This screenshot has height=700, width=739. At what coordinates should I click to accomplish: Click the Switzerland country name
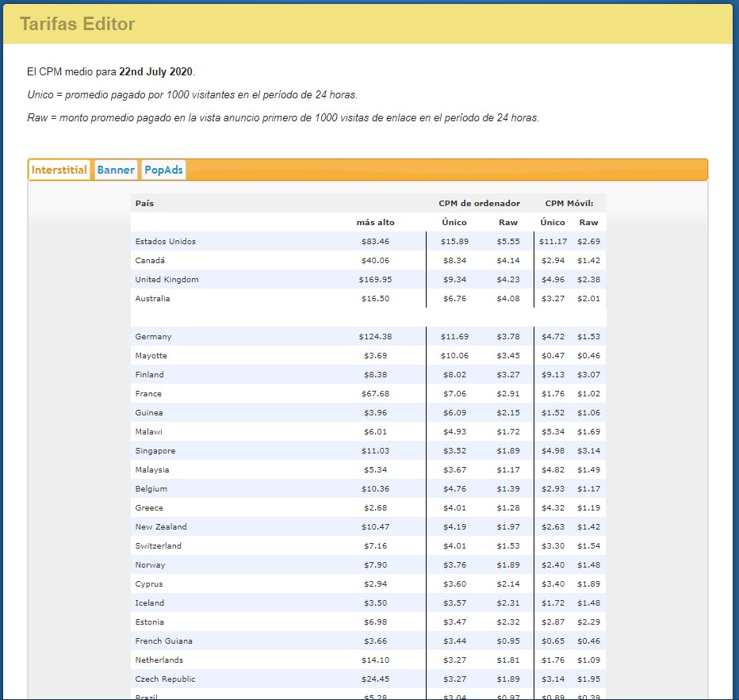tap(159, 546)
